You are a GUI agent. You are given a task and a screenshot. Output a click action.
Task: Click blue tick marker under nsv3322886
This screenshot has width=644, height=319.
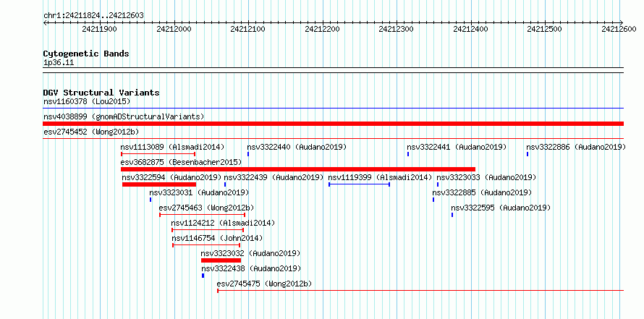tap(528, 154)
